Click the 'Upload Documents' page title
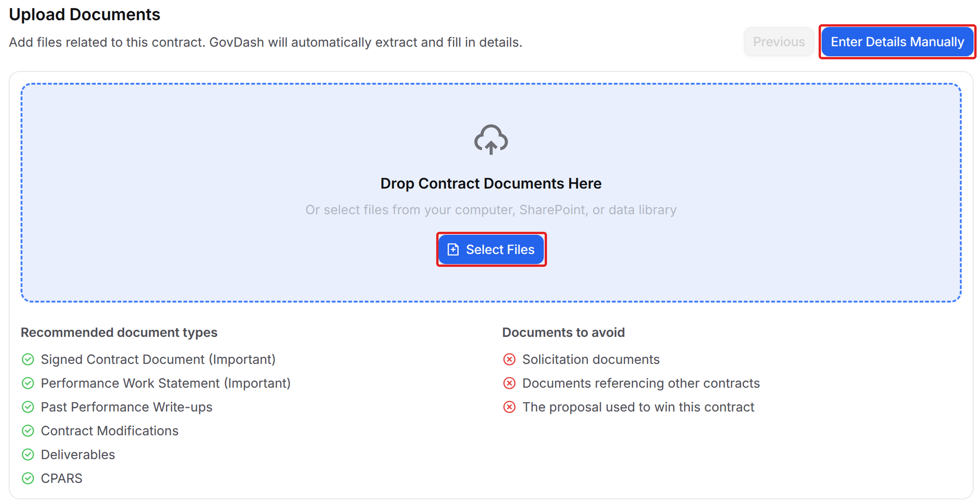Screen dimensions: 980x503 click(85, 14)
